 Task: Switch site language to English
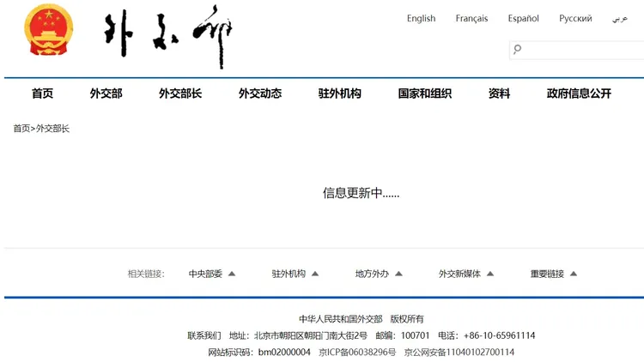point(421,19)
